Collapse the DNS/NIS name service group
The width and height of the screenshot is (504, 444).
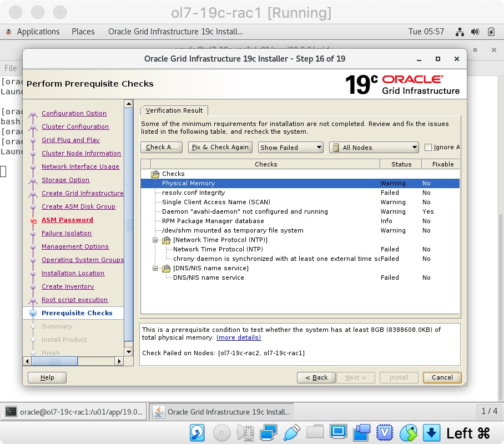155,268
